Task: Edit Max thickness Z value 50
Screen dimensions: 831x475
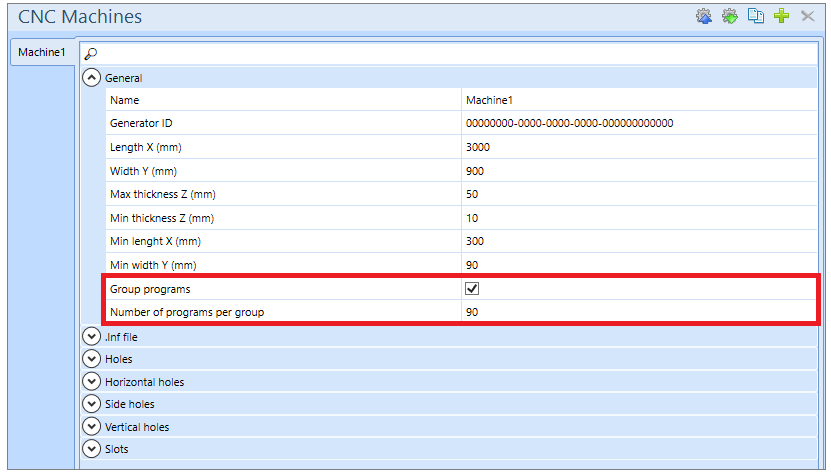Action: click(x=639, y=194)
